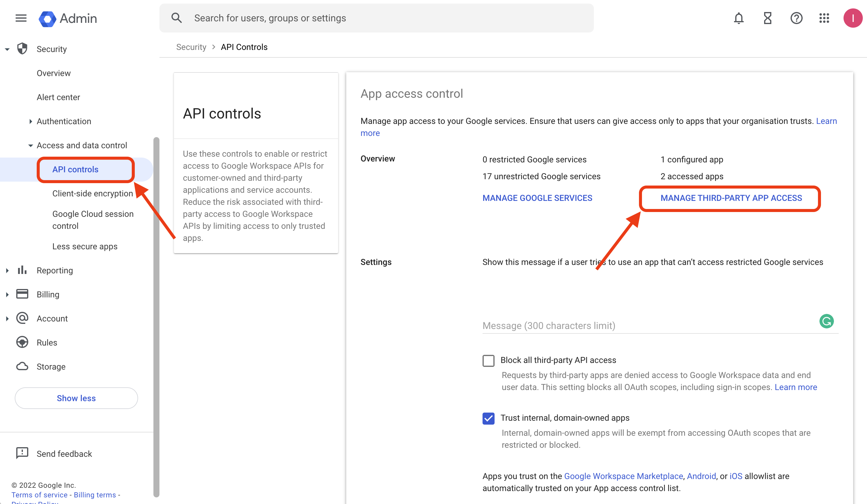Expand the Account section arrow
Screen dimensions: 867x504
[7, 318]
